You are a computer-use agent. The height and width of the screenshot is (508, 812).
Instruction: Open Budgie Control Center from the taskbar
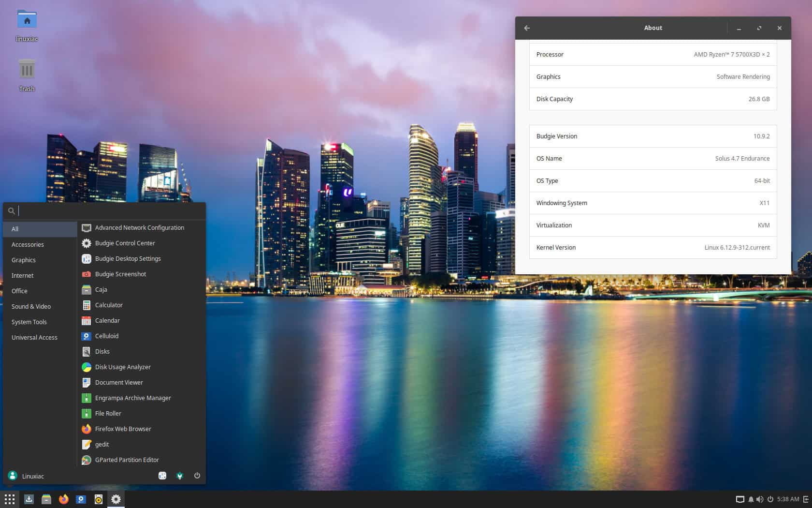116,499
